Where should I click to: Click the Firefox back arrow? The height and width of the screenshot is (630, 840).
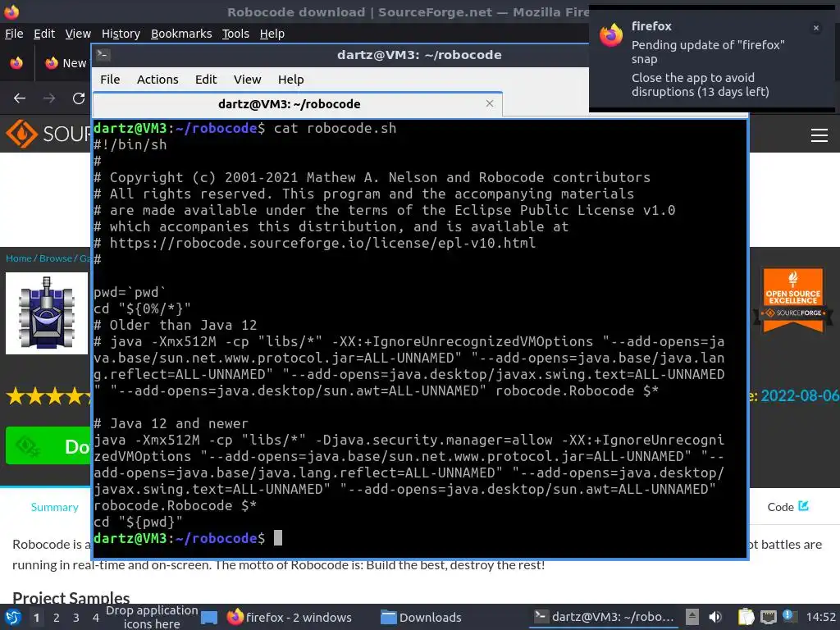(x=20, y=98)
